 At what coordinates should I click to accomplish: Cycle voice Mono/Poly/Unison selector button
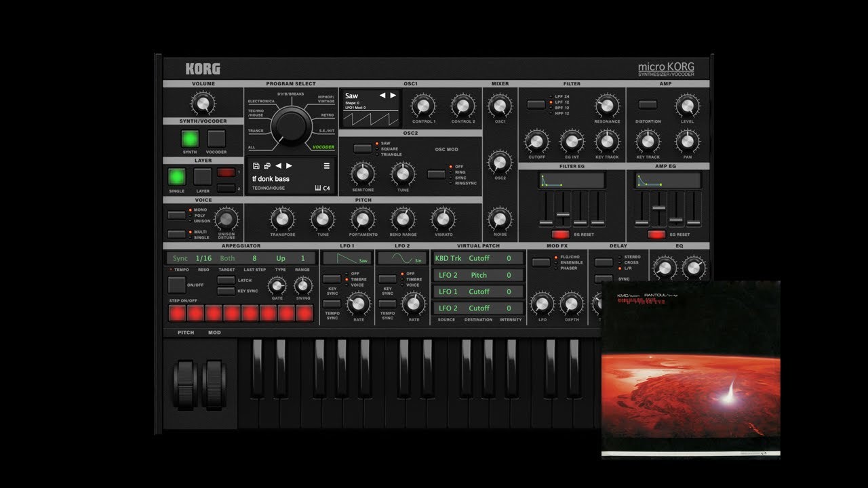[x=177, y=215]
